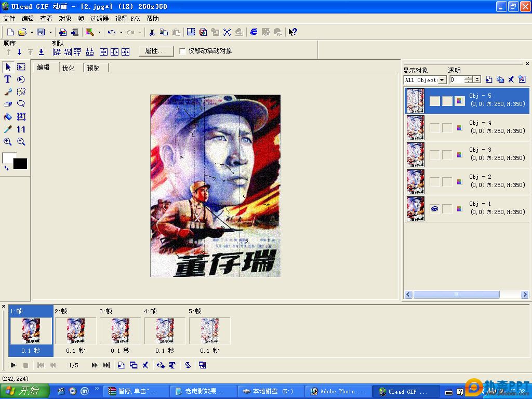Select the Fill bucket tool
This screenshot has width=532, height=399.
pyautogui.click(x=8, y=117)
